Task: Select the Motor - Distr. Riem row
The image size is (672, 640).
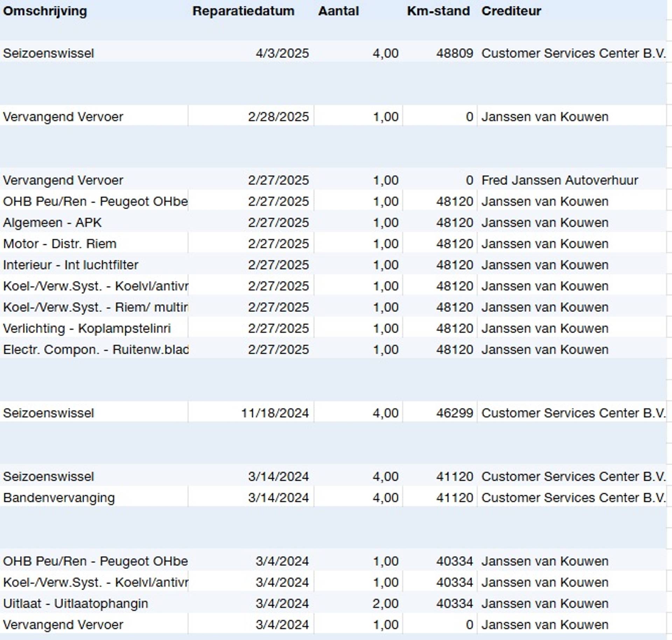Action: [x=59, y=244]
